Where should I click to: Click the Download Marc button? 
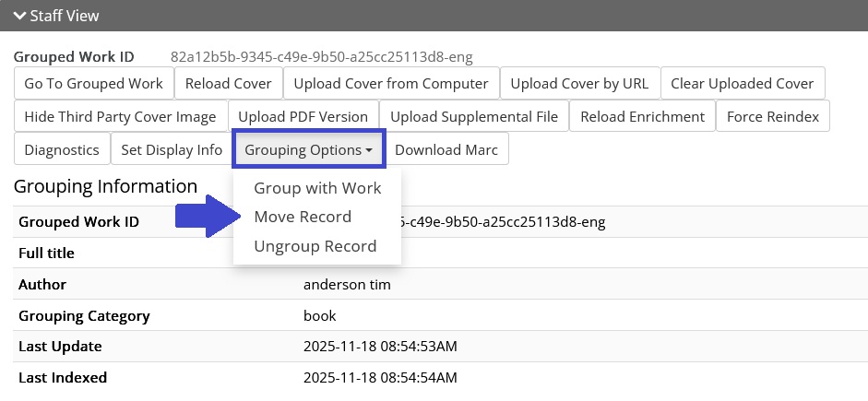click(446, 149)
